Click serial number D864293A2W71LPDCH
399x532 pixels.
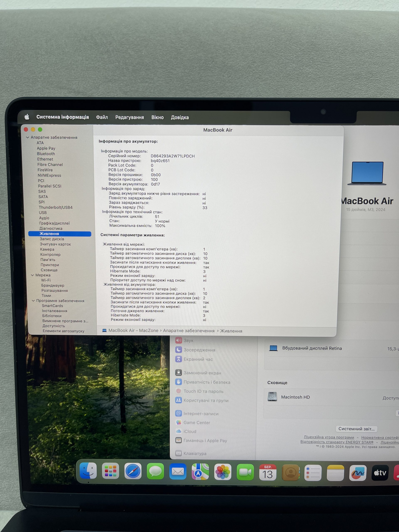173,156
